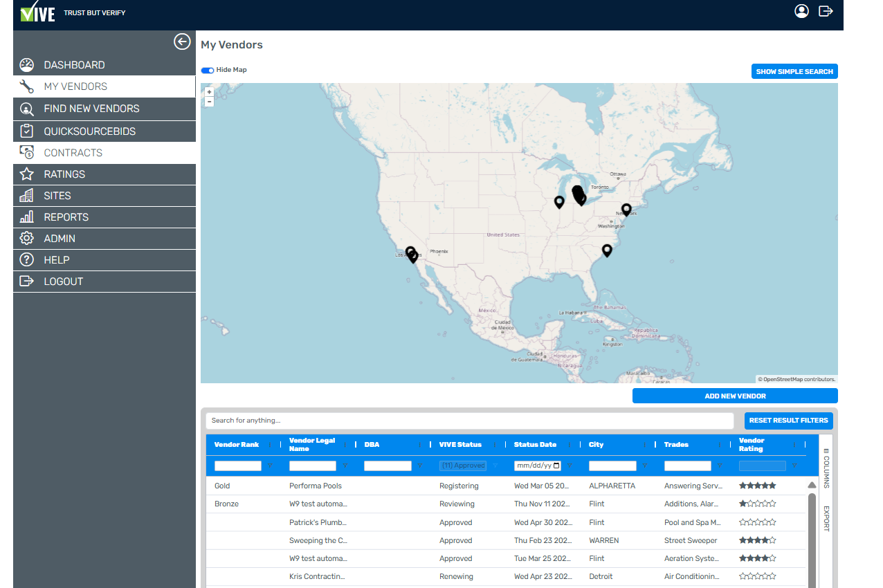The width and height of the screenshot is (883, 588).
Task: Click the 'Kris Contractin...' vendor name
Action: (x=317, y=576)
